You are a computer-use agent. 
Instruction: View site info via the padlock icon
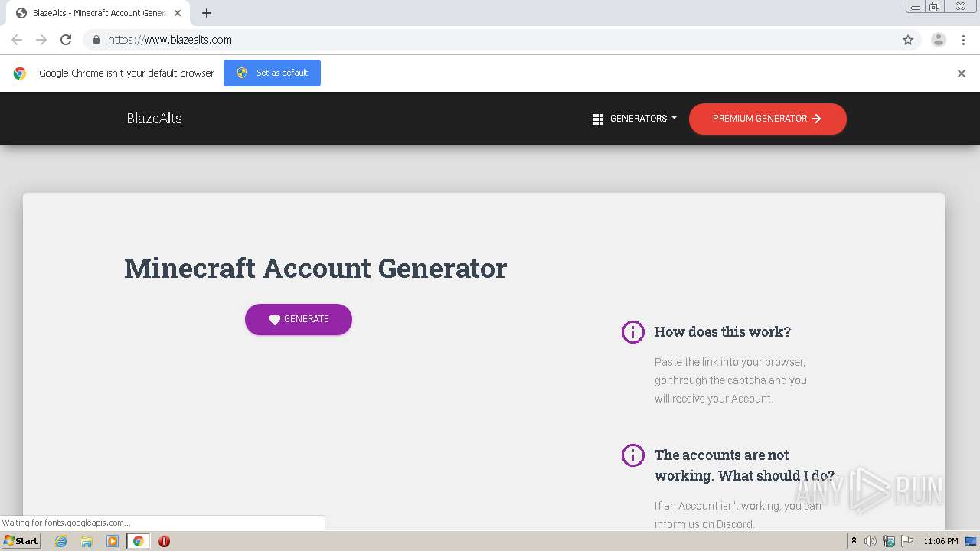click(96, 40)
